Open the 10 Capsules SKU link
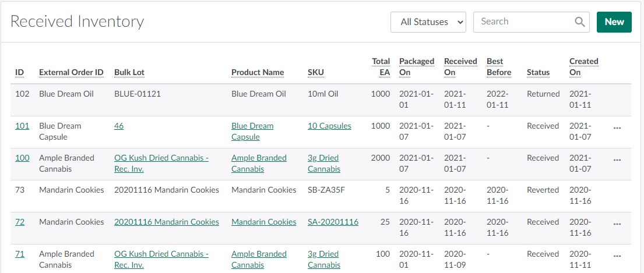644x273 pixels. tap(329, 126)
